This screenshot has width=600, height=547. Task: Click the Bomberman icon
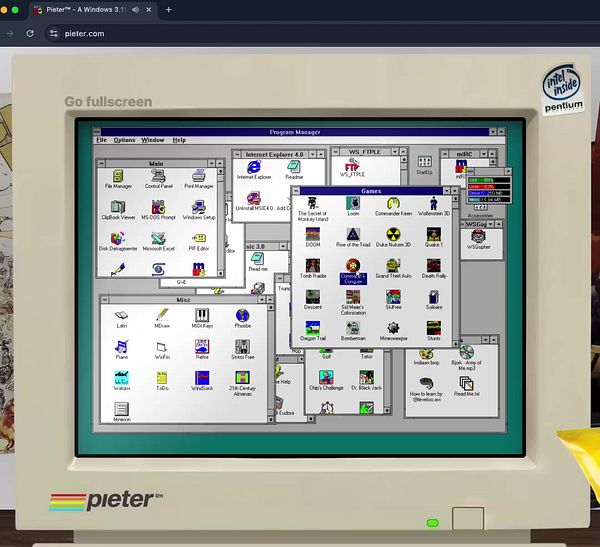353,331
